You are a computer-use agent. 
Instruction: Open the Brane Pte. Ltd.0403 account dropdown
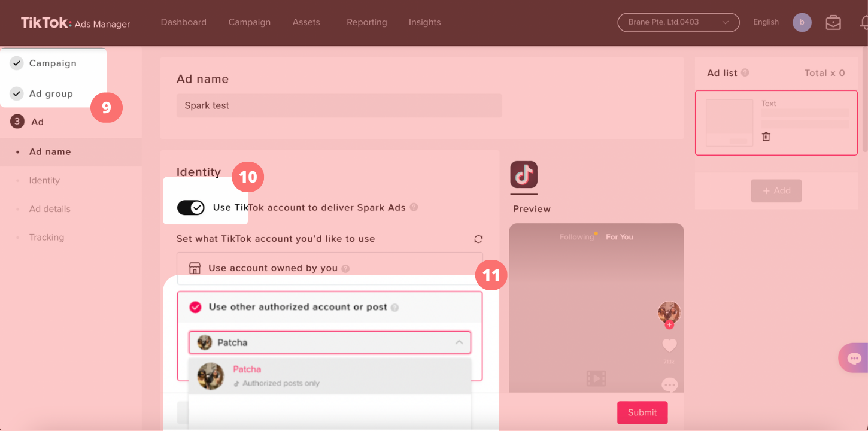click(678, 22)
